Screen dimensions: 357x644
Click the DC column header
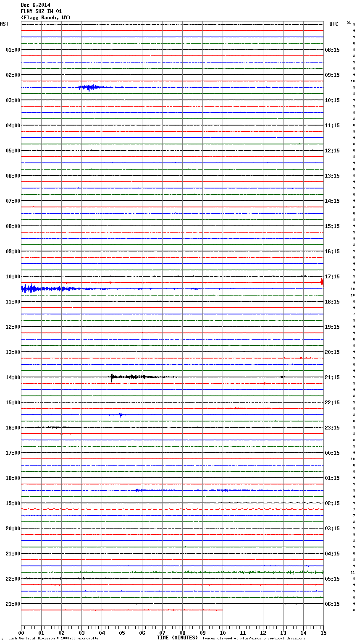(x=349, y=23)
